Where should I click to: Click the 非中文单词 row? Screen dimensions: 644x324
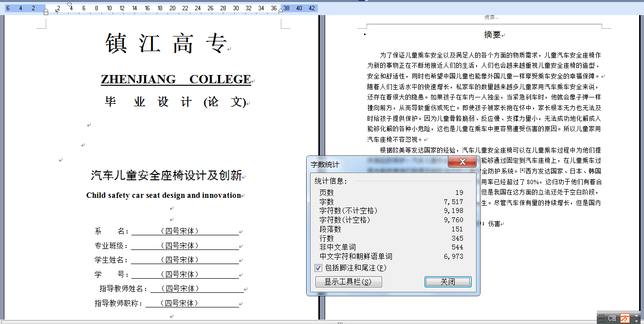391,248
